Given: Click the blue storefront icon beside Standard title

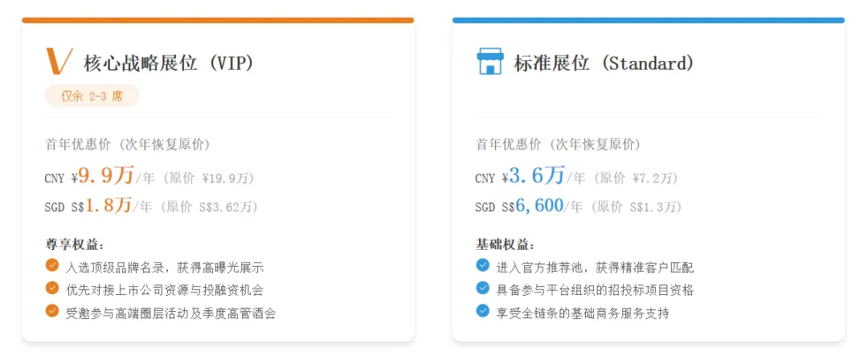Looking at the screenshot, I should point(490,61).
